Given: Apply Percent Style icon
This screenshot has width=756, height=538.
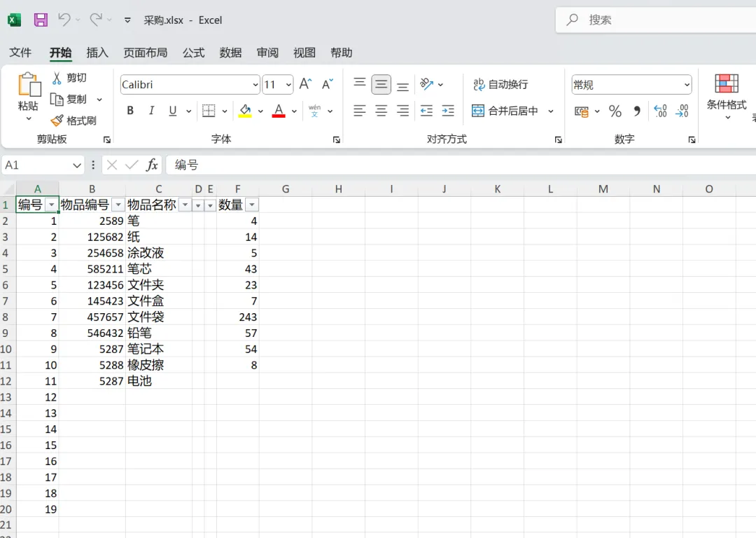Looking at the screenshot, I should 615,111.
